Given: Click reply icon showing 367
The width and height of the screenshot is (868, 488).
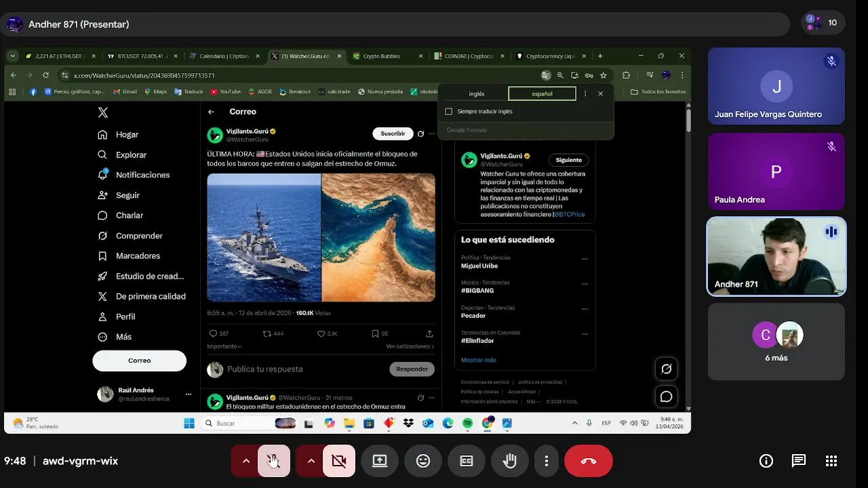Looking at the screenshot, I should [218, 333].
